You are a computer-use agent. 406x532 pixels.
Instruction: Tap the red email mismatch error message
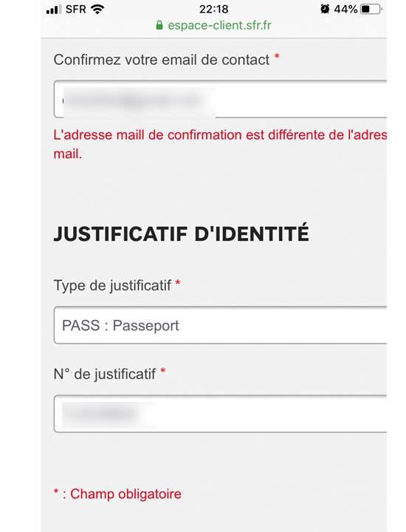tap(220, 144)
